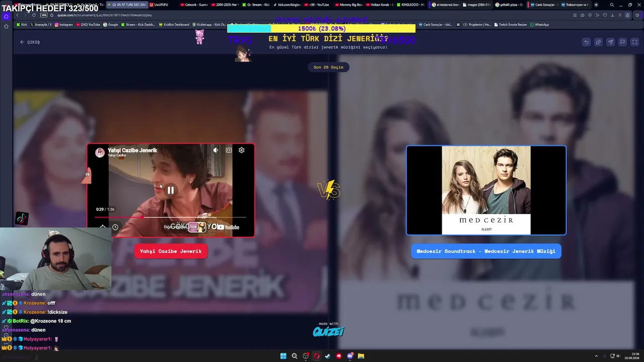
Task: Open the Instagram bookmark
Action: click(64, 25)
